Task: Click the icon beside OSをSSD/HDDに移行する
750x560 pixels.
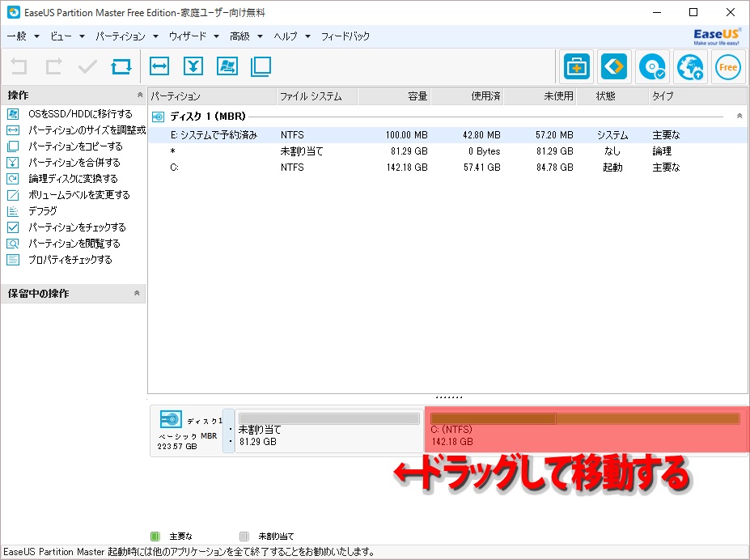Action: coord(13,114)
